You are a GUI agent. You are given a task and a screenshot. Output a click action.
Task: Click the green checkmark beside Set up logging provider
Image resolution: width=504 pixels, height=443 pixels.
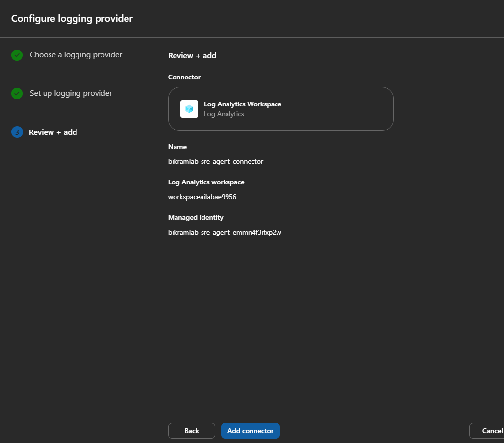pos(17,94)
